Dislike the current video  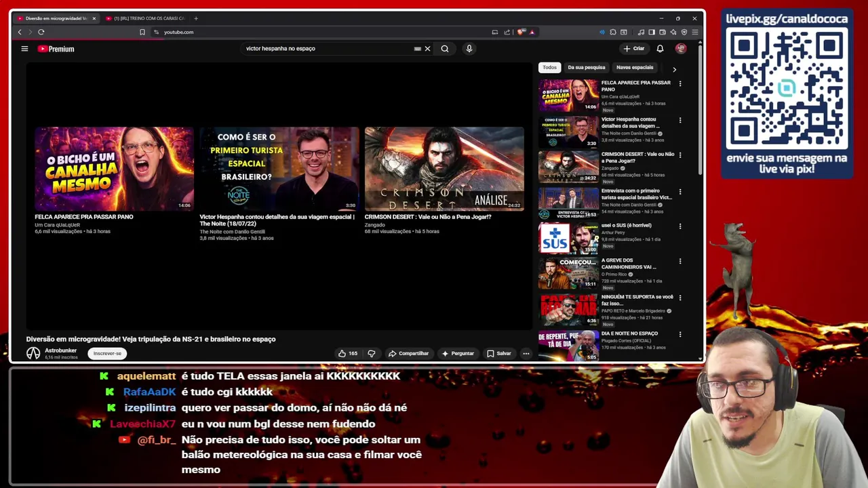pyautogui.click(x=372, y=353)
